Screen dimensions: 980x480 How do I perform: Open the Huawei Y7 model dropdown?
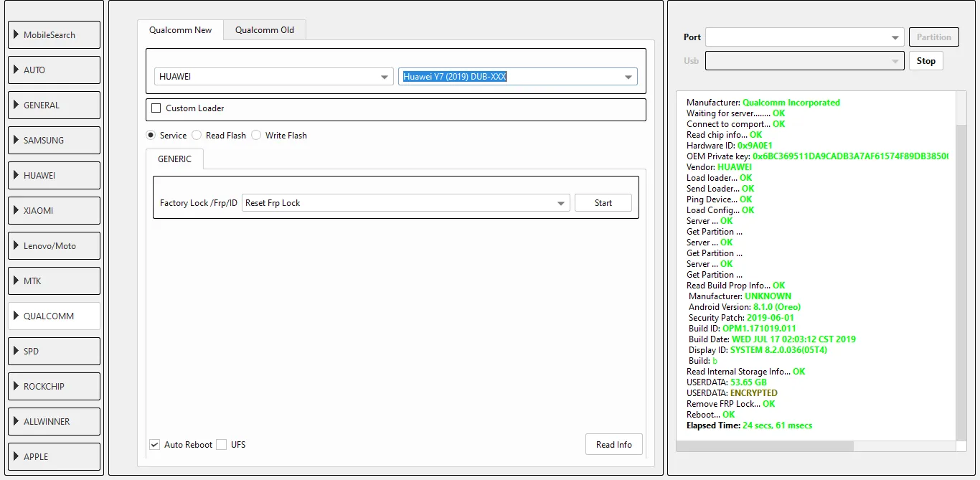pyautogui.click(x=517, y=77)
